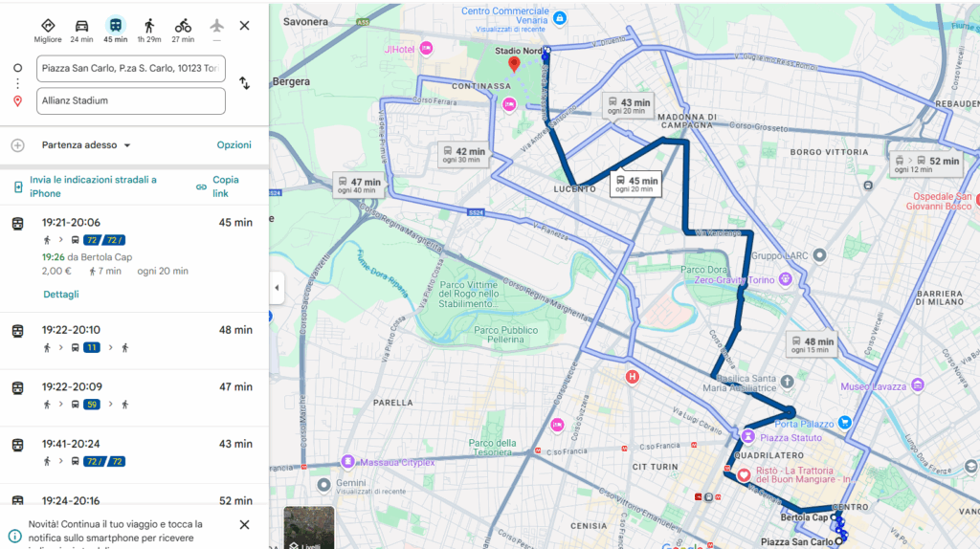The width and height of the screenshot is (980, 549).
Task: Dismiss the Novità notification banner
Action: coord(244,524)
